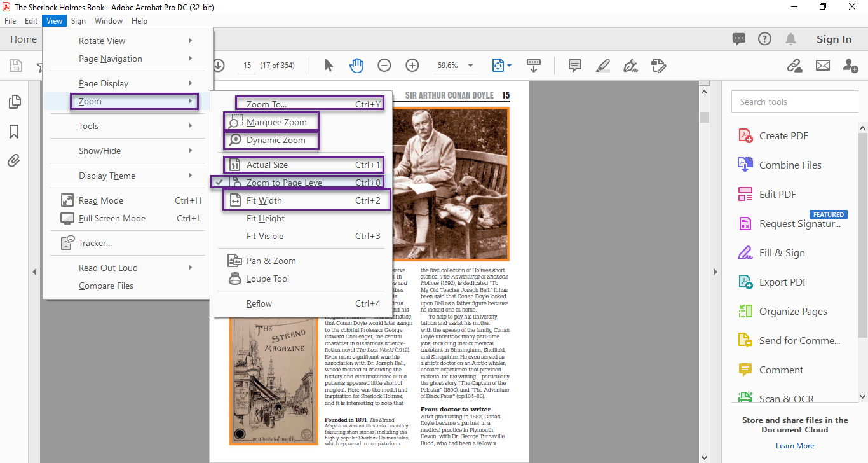Viewport: 868px width, 463px height.
Task: Activate Dynamic Zoom mode
Action: [271, 140]
